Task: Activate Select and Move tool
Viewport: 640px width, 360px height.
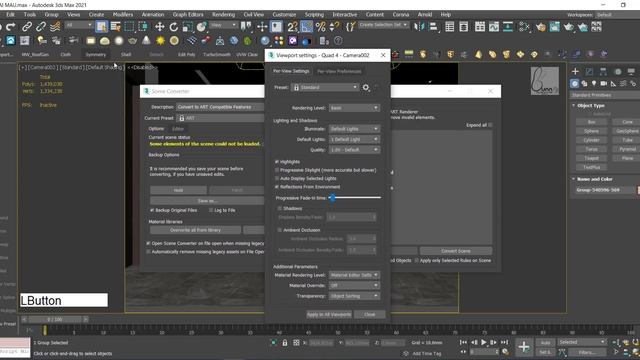Action: coord(160,27)
